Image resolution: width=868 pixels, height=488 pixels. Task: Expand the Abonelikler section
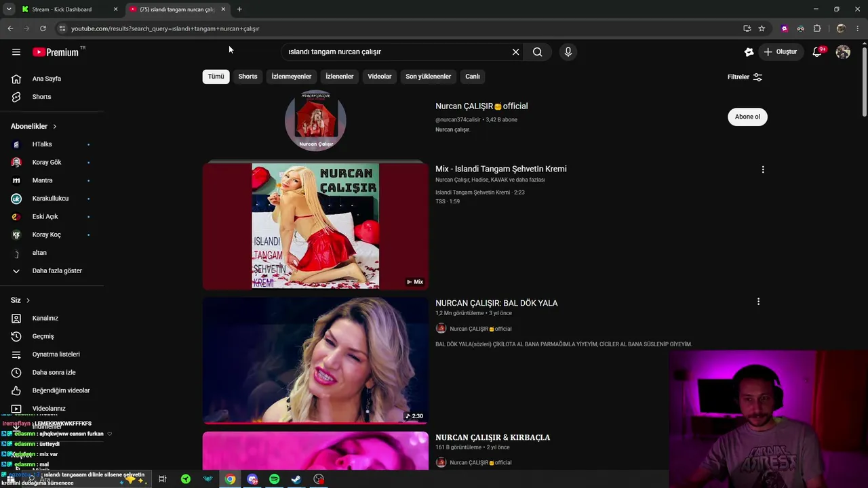coord(34,126)
